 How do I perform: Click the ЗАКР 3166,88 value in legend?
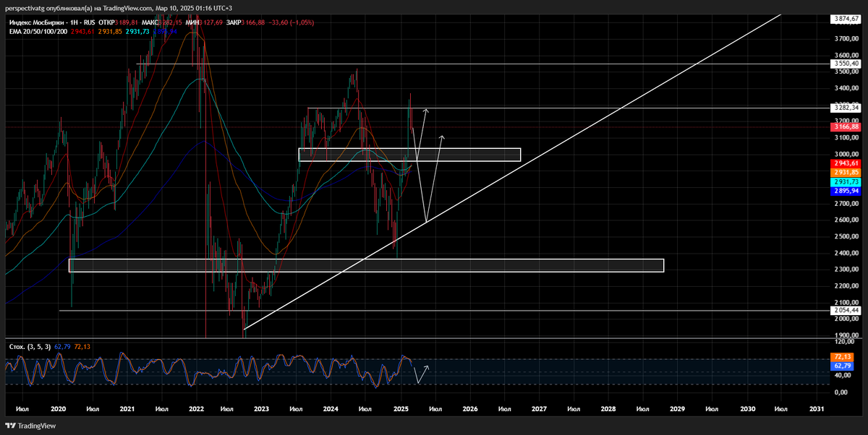[x=244, y=22]
